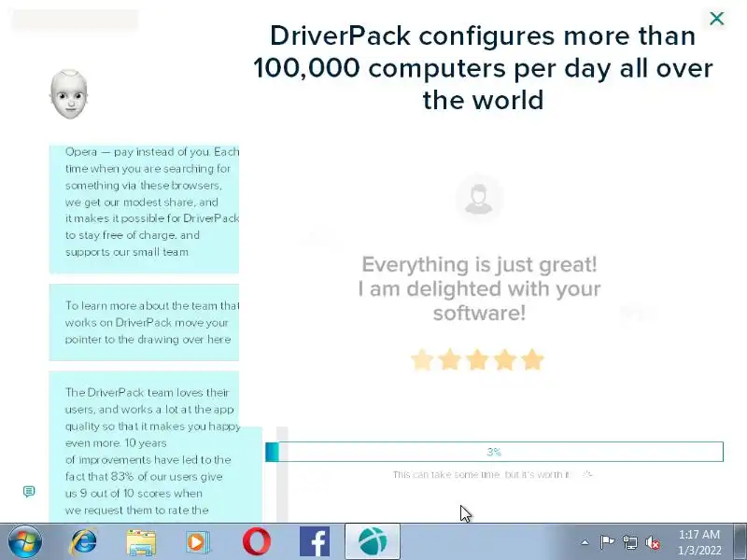Click the Show desktop button

click(740, 541)
